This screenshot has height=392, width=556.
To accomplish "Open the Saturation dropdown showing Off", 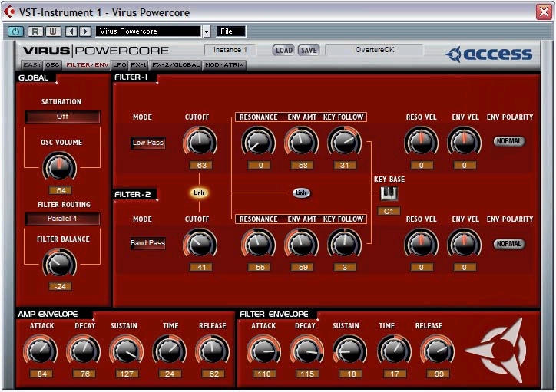I will tap(62, 117).
